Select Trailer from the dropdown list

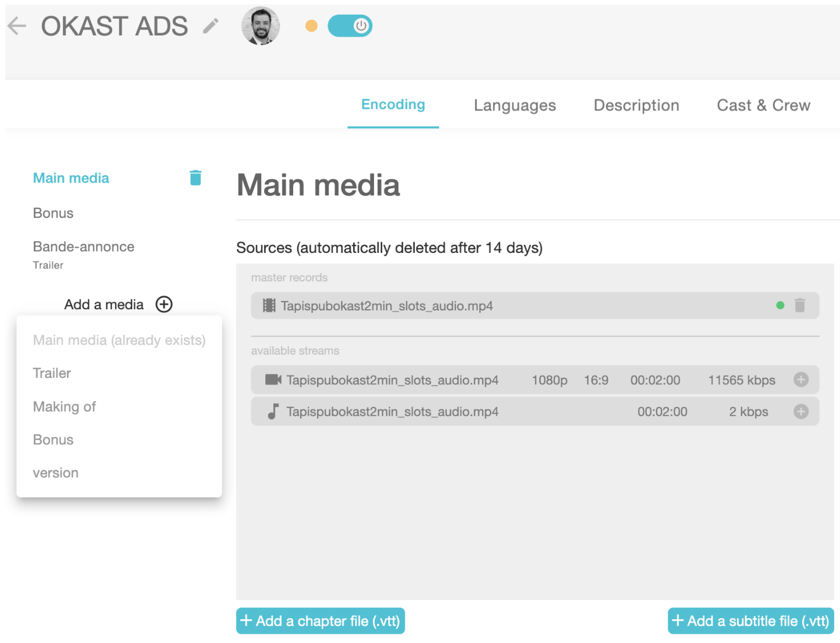(x=52, y=373)
